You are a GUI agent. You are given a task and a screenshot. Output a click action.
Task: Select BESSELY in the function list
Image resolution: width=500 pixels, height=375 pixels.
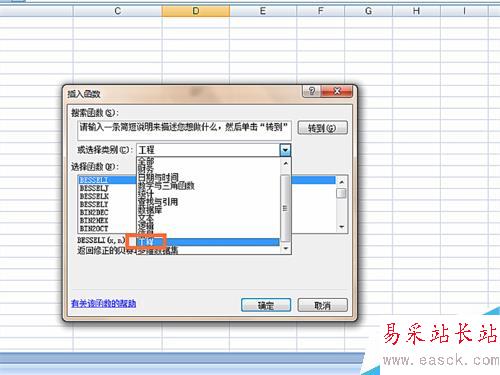point(94,204)
